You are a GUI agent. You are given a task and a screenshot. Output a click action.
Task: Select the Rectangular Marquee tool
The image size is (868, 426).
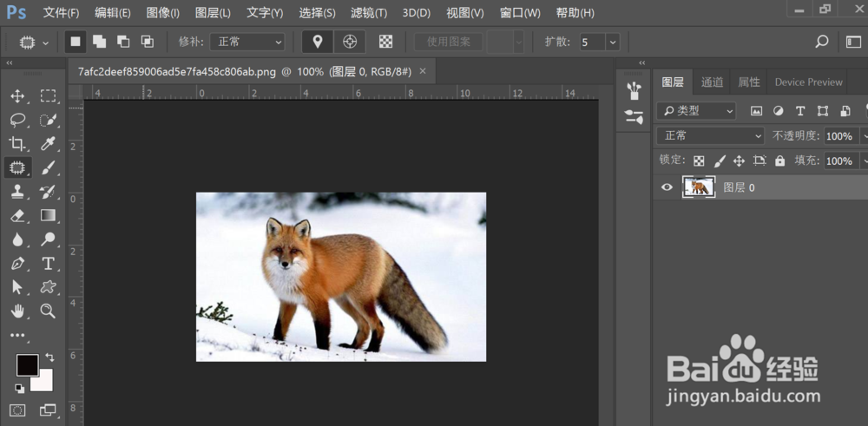[48, 96]
